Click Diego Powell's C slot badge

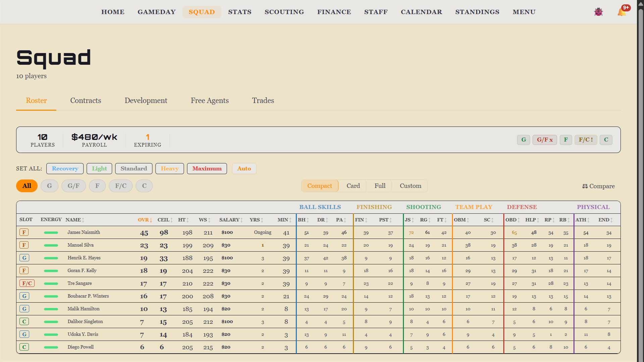coord(24,347)
